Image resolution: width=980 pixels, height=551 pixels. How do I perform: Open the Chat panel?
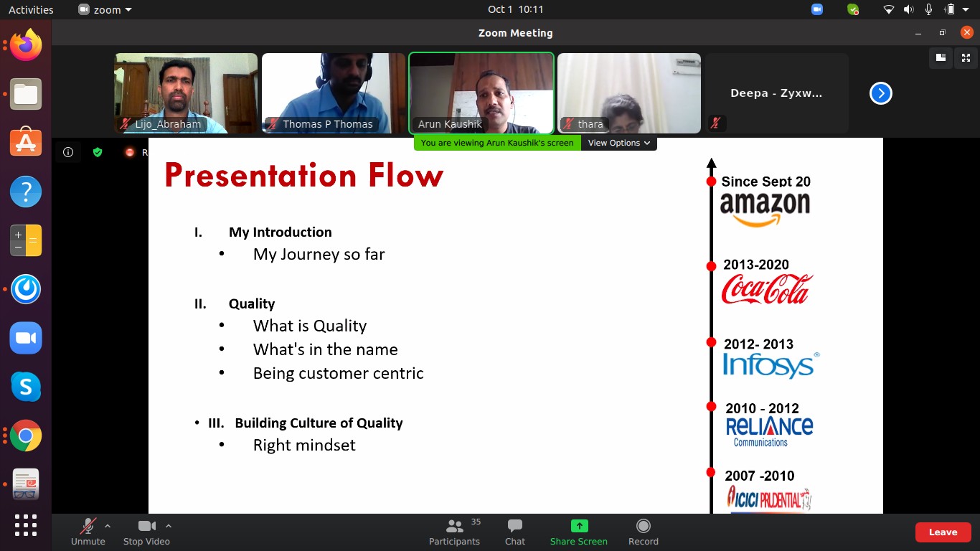coord(514,532)
